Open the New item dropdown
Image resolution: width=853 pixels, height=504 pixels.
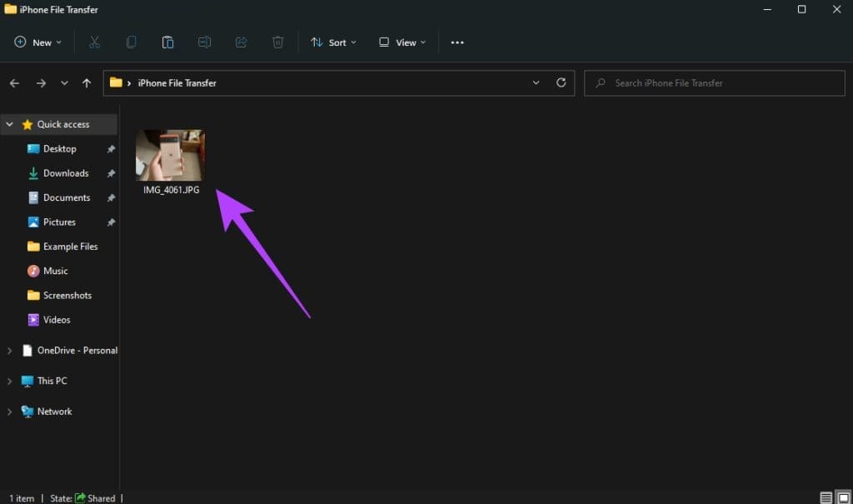38,42
